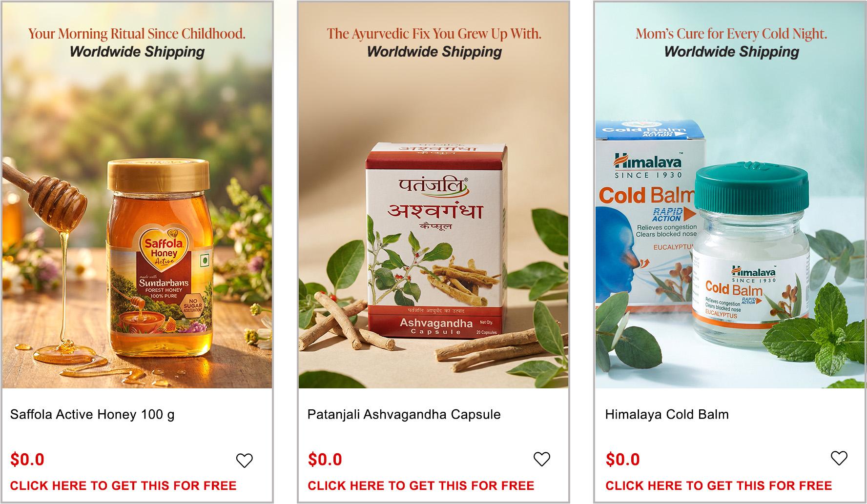Select the $0.0 price under Saffola honey
867x504 pixels.
(27, 459)
